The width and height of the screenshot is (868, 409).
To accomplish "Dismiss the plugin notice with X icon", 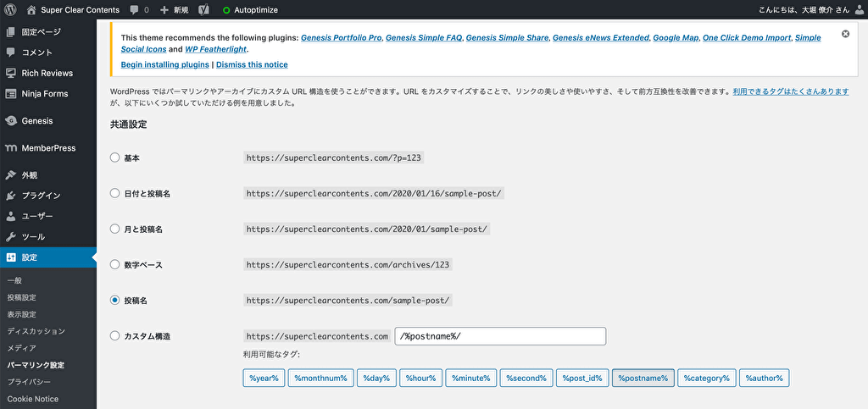I will click(x=845, y=34).
